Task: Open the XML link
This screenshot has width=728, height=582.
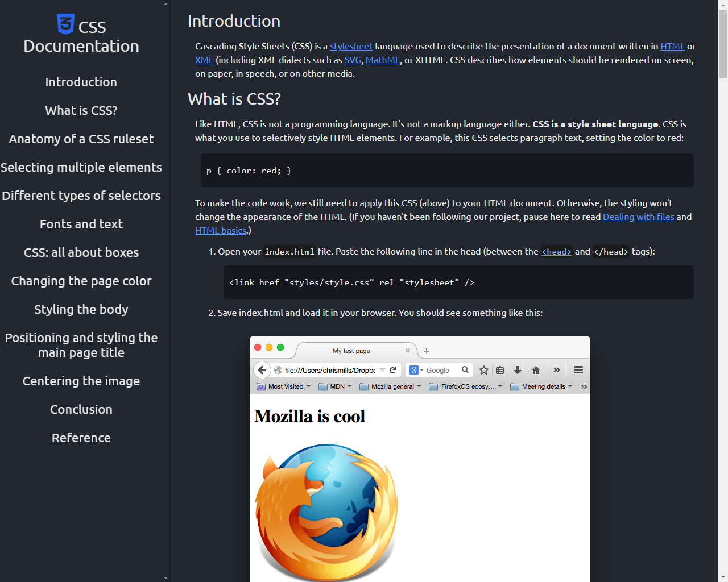Action: (x=204, y=60)
